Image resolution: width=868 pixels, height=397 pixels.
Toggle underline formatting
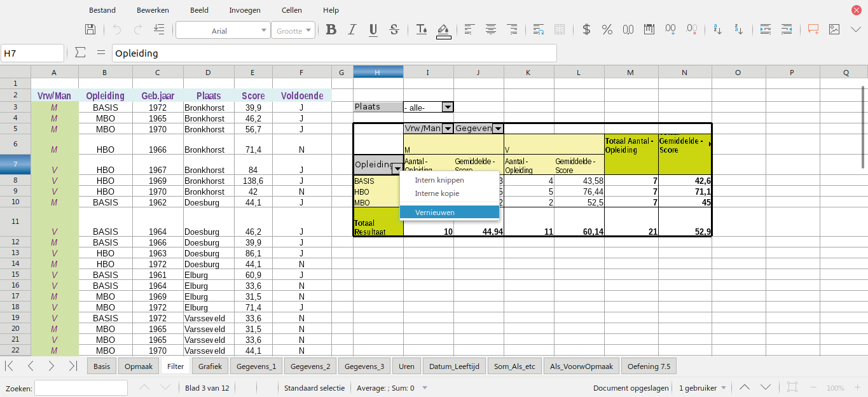click(x=373, y=30)
